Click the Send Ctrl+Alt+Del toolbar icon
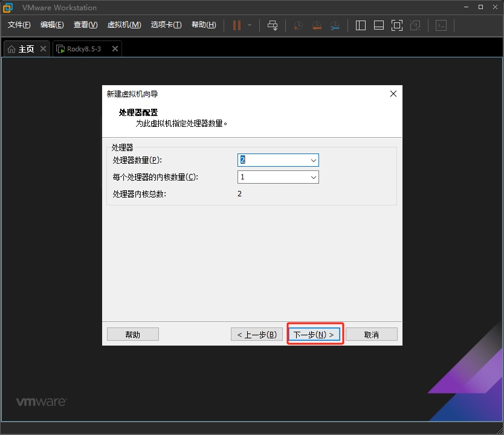The image size is (504, 435). coord(273,25)
